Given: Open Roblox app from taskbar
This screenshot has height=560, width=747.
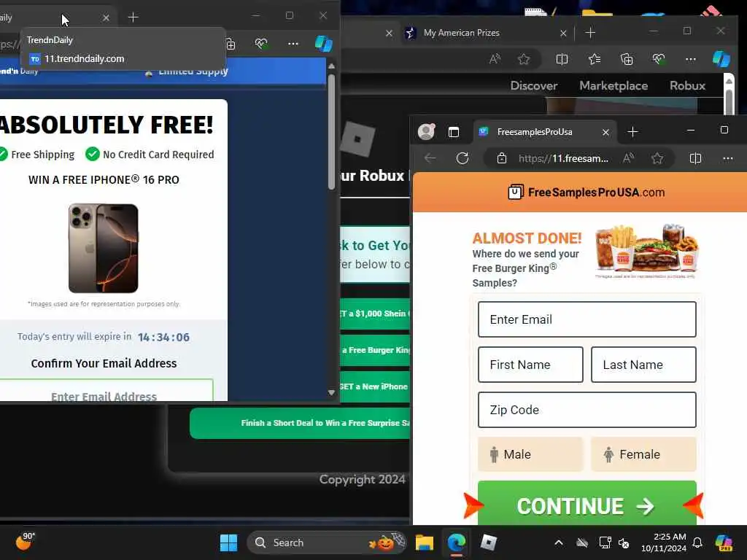Looking at the screenshot, I should point(488,542).
